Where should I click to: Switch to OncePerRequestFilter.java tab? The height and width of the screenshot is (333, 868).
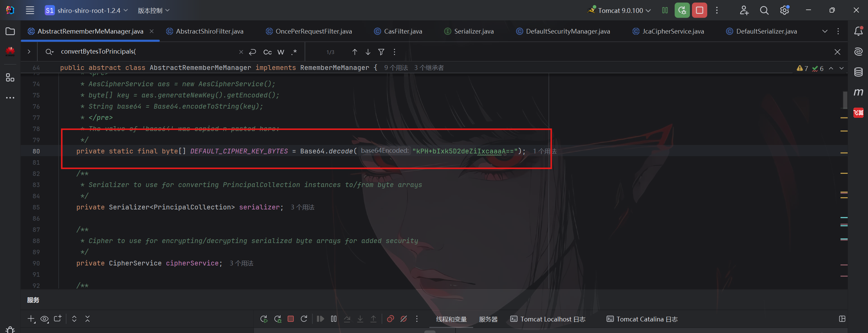coord(309,31)
